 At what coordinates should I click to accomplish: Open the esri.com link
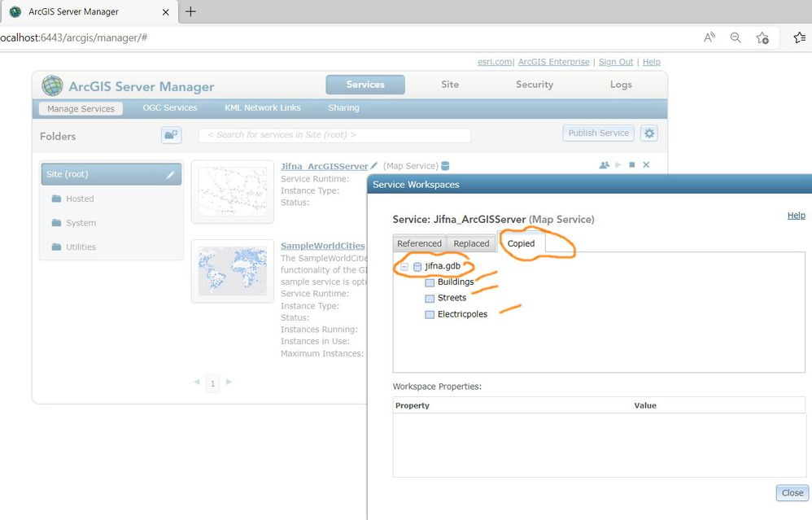[x=495, y=62]
